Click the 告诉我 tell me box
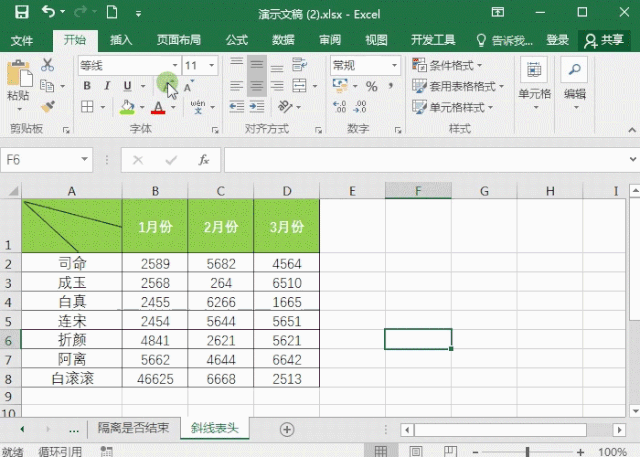The width and height of the screenshot is (640, 457). click(504, 40)
